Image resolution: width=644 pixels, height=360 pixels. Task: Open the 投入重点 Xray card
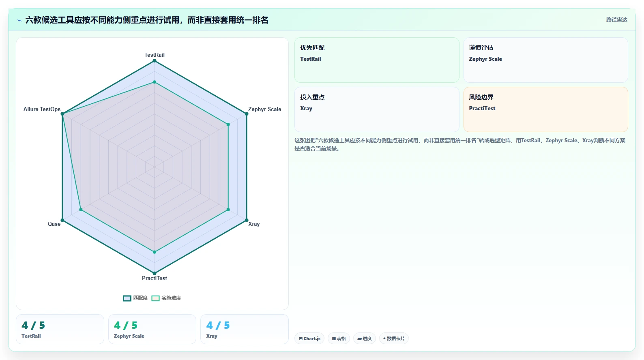(377, 109)
